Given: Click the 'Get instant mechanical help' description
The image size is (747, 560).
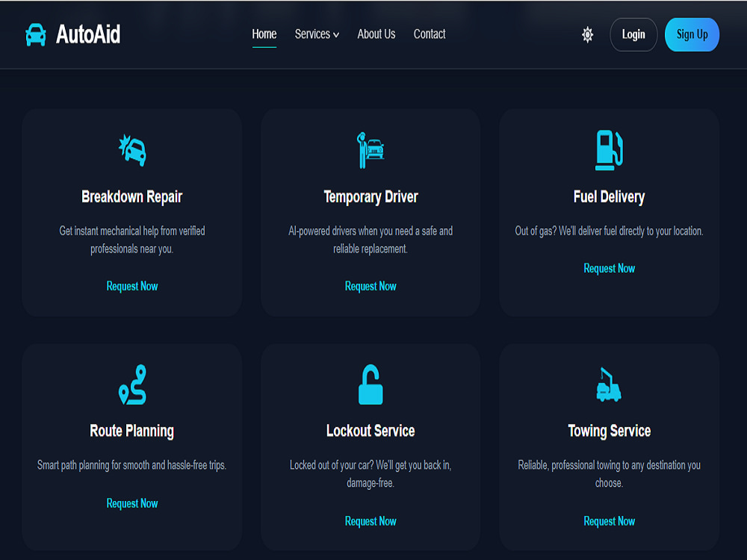Looking at the screenshot, I should pos(132,240).
